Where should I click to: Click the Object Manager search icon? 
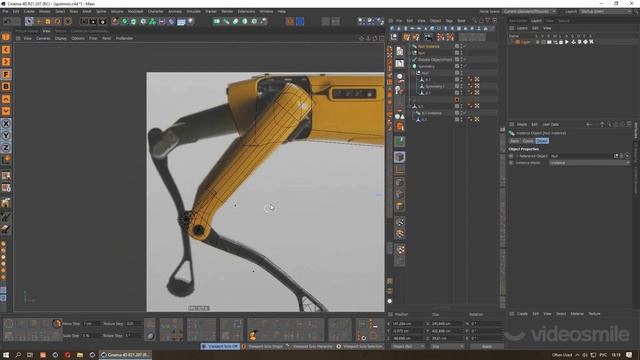[x=474, y=20]
